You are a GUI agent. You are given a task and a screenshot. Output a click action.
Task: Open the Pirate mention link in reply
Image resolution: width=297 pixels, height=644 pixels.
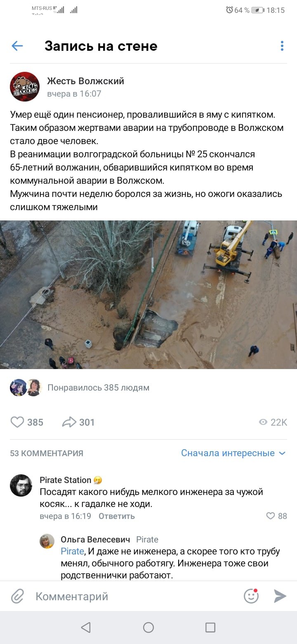[72, 551]
